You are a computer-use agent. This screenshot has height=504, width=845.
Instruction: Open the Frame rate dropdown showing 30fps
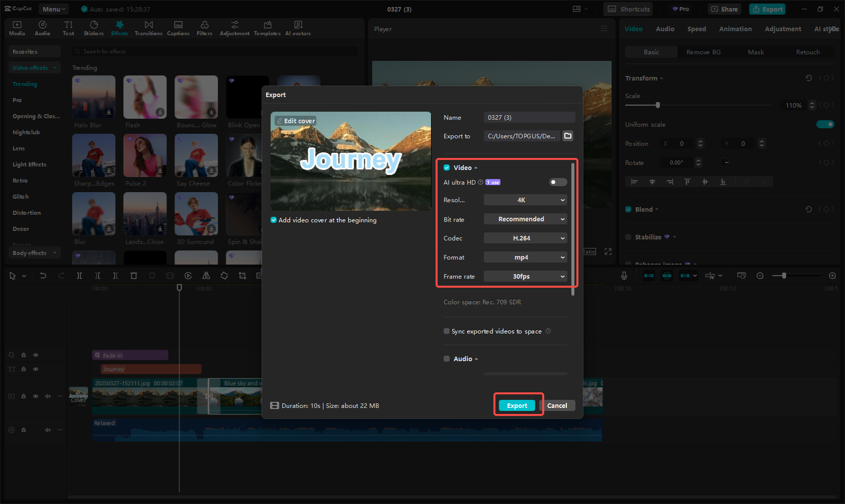[525, 276]
